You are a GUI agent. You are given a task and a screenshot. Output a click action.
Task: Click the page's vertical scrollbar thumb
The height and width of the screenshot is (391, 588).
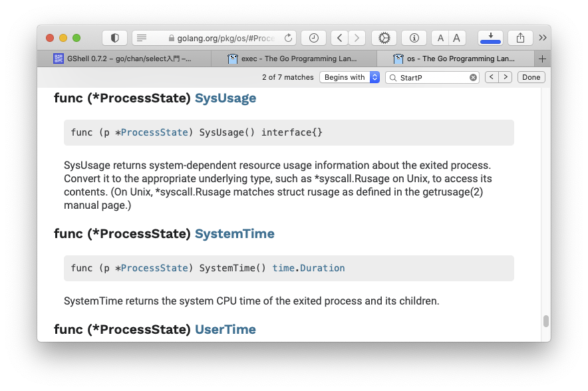pos(546,321)
